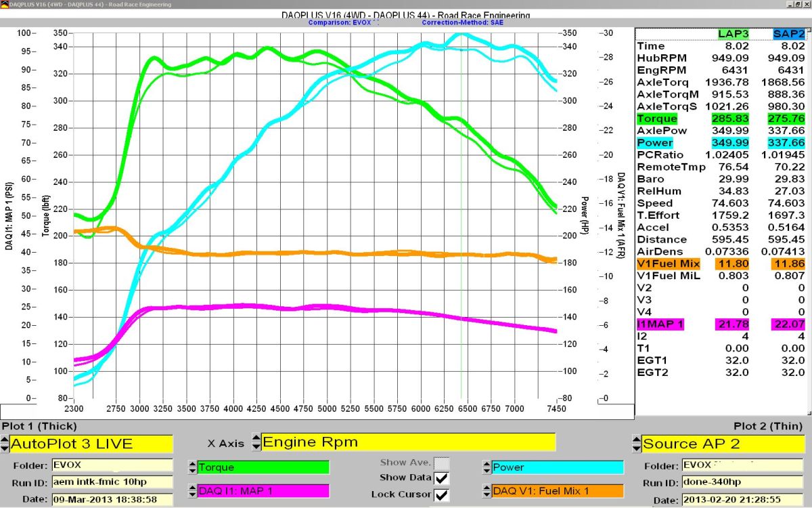812x508 pixels.
Task: Select the AutoPlot 3 LIVE plot source field
Action: click(x=91, y=444)
